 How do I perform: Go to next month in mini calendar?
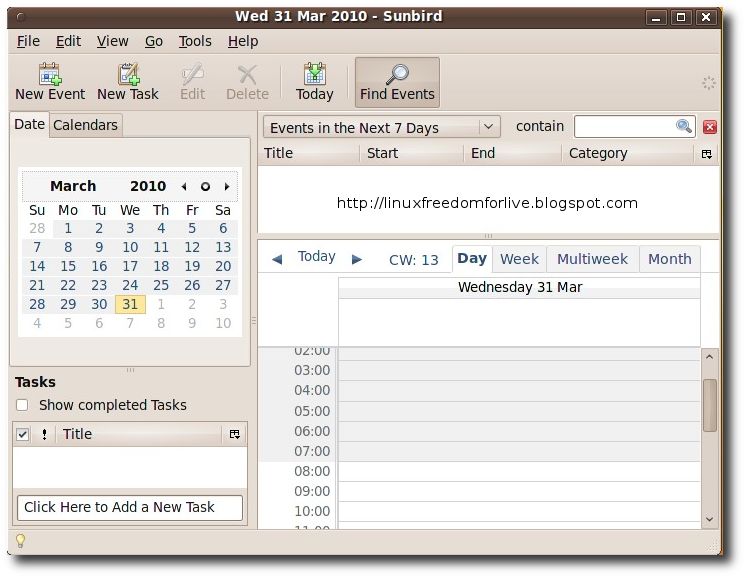[x=227, y=186]
